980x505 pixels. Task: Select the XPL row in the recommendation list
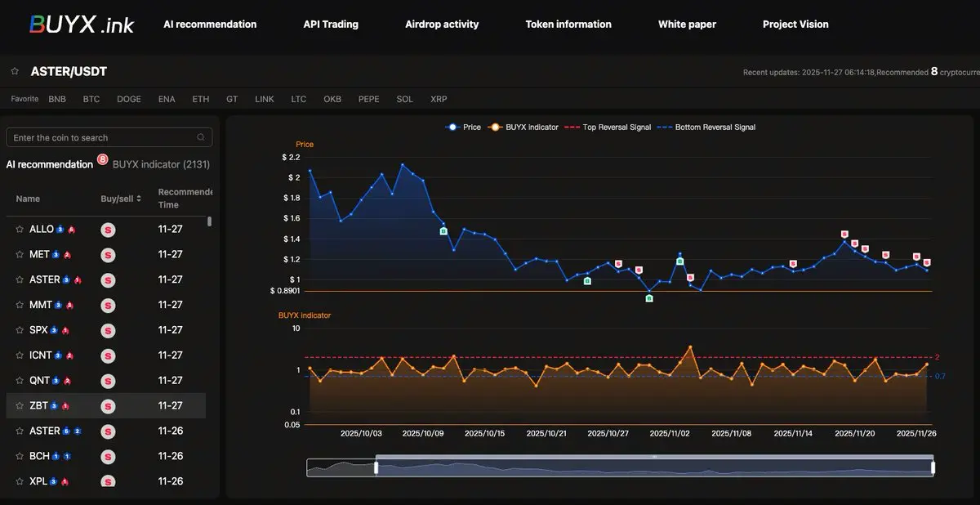[x=38, y=481]
